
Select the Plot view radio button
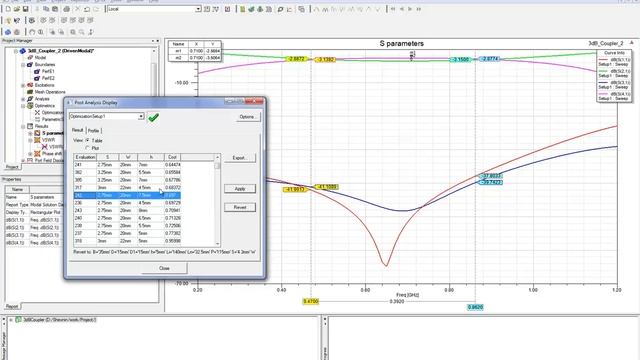87,148
